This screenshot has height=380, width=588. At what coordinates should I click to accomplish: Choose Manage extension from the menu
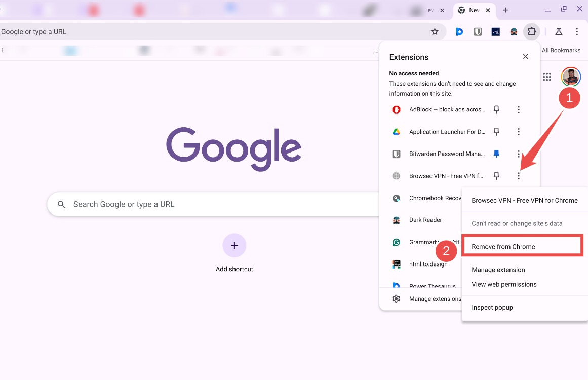coord(498,270)
